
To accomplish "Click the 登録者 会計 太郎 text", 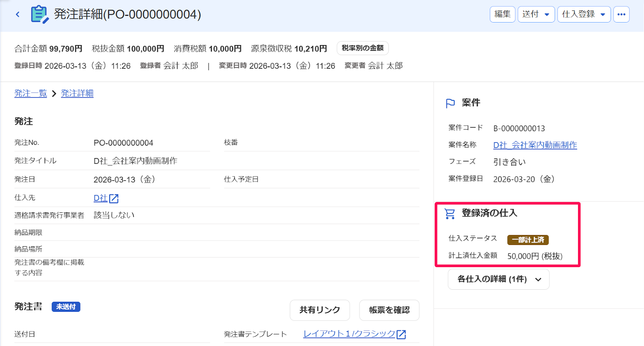I will 169,66.
